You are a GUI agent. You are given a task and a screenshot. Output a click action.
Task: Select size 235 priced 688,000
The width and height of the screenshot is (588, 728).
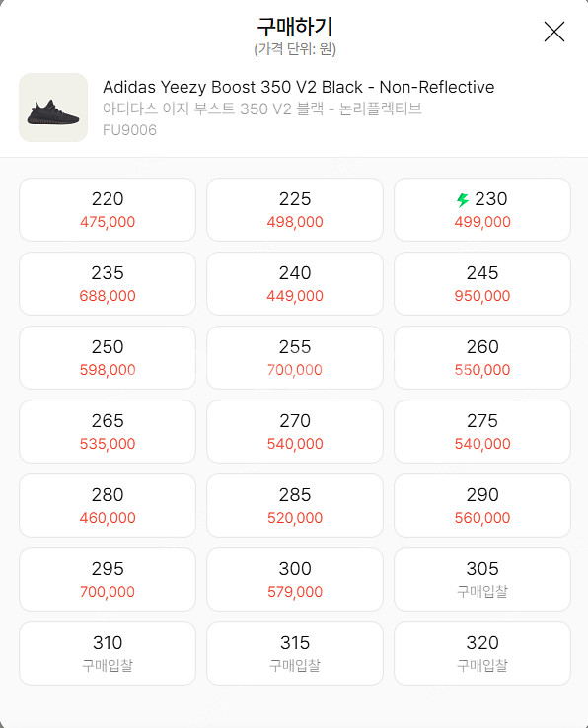(x=108, y=284)
